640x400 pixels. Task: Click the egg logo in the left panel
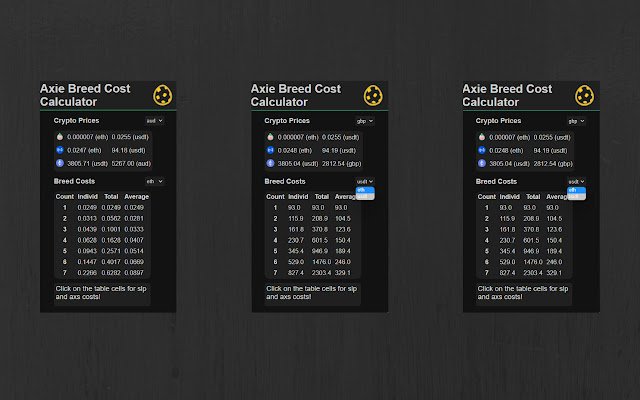[x=162, y=96]
